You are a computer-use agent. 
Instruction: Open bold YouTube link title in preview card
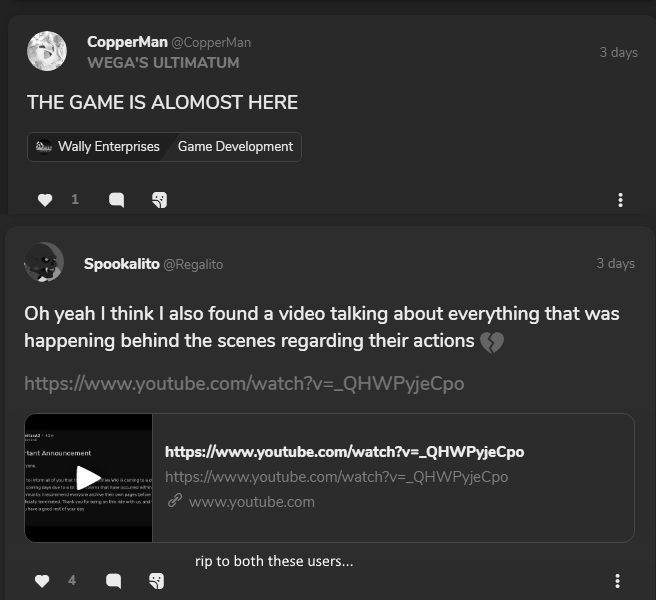point(344,452)
